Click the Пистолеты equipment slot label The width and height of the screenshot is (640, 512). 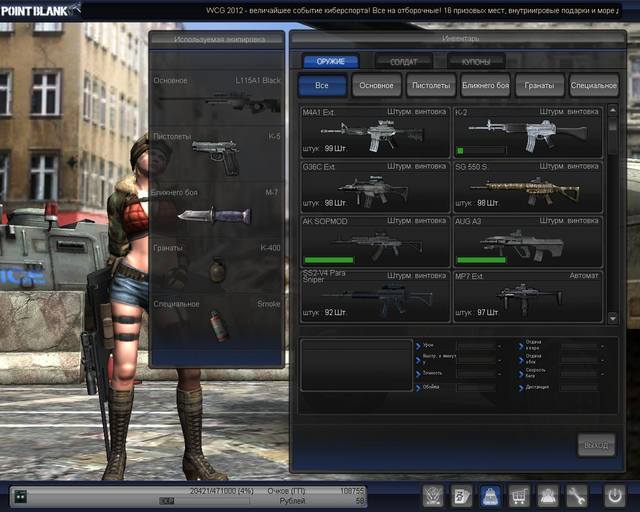coord(172,136)
